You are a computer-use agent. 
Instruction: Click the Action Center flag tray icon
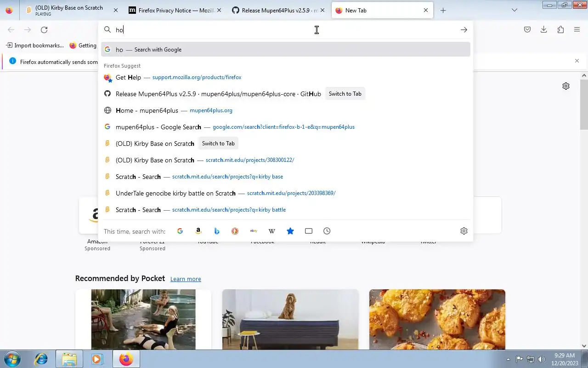pyautogui.click(x=520, y=359)
